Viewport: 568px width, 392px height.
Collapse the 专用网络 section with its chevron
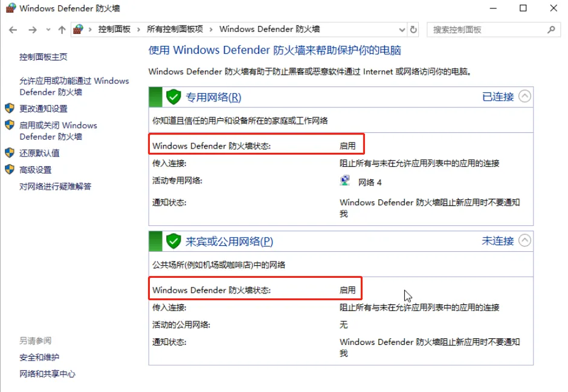coord(526,96)
